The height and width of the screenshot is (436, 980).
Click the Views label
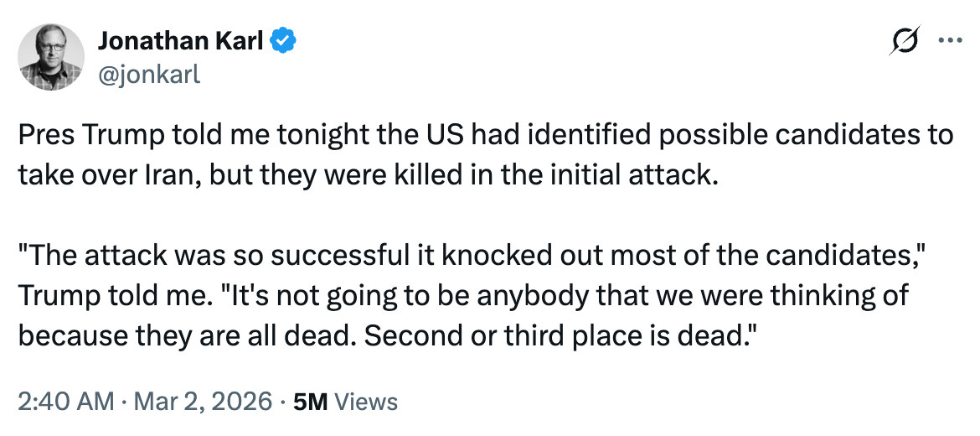tap(365, 401)
